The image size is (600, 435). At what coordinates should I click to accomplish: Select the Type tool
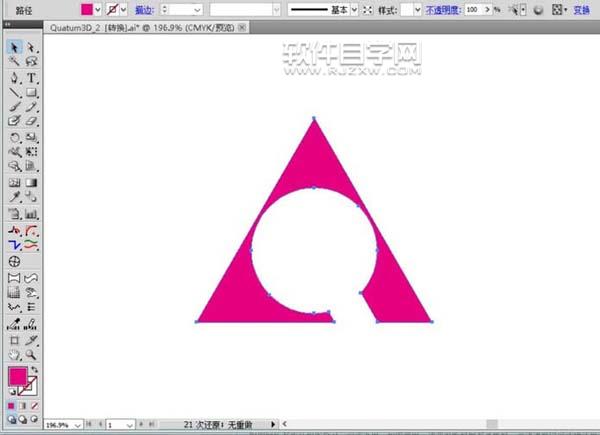[31, 78]
